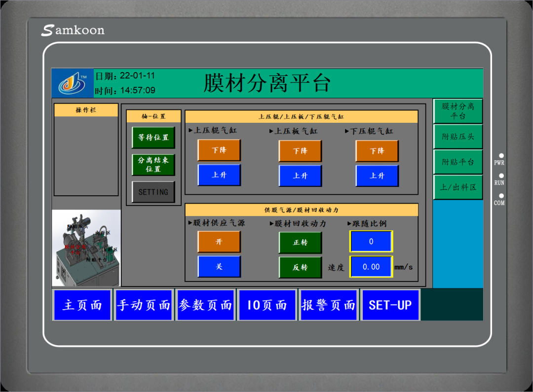The image size is (533, 392).
Task: Move axis to 等待位置
Action: coord(153,138)
